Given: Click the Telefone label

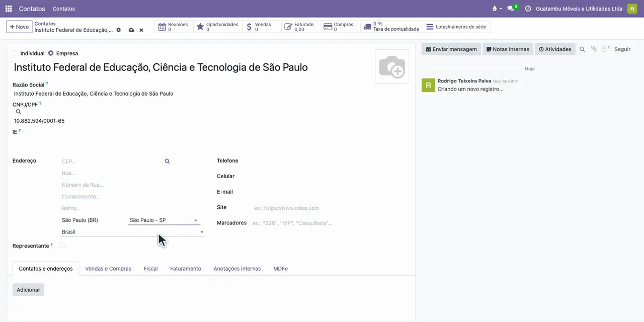Looking at the screenshot, I should [x=227, y=161].
